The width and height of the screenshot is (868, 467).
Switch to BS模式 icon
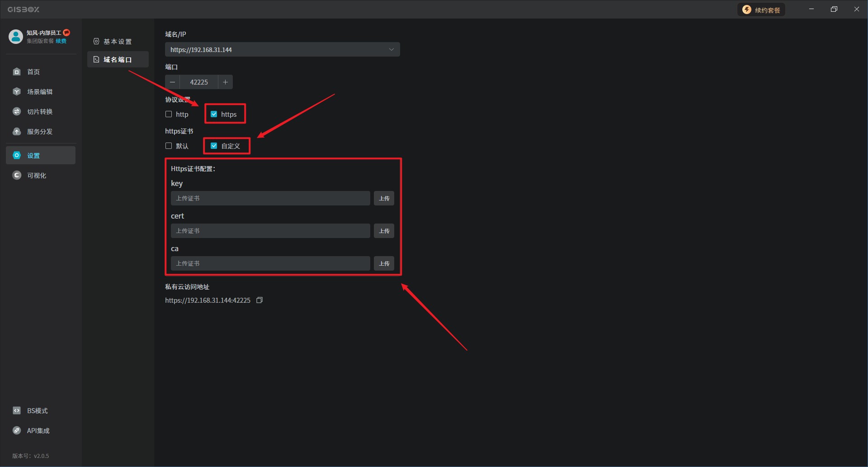pyautogui.click(x=17, y=410)
